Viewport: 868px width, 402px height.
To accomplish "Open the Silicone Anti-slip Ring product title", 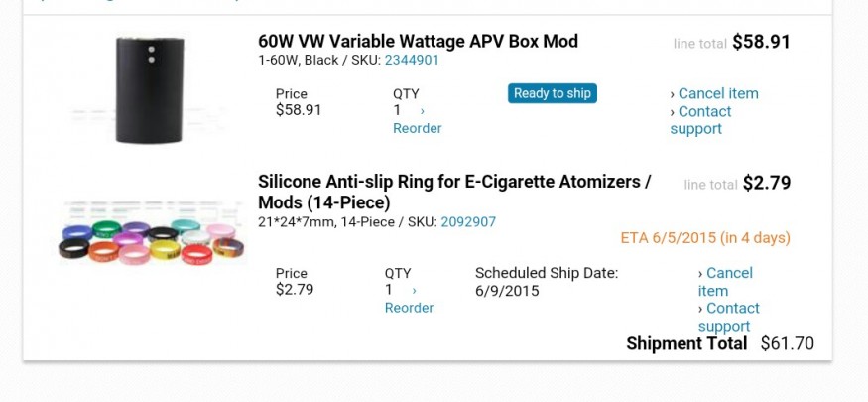I will [454, 192].
